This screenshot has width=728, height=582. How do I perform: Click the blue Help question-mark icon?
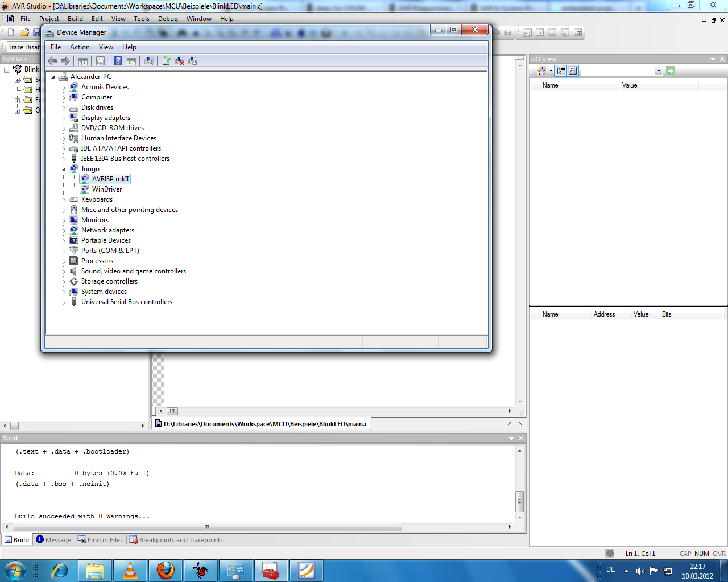coord(118,61)
